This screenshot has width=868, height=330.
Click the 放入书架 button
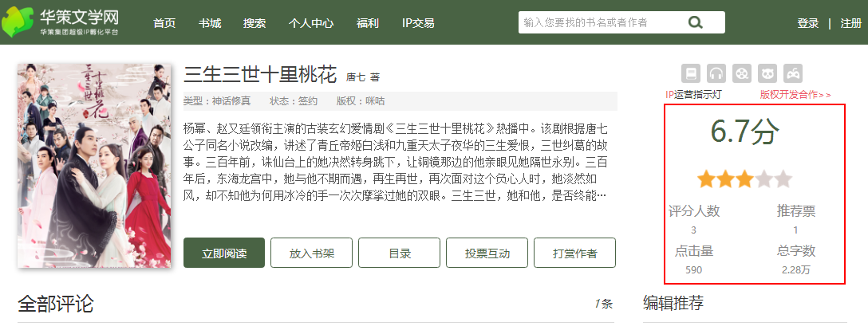311,253
